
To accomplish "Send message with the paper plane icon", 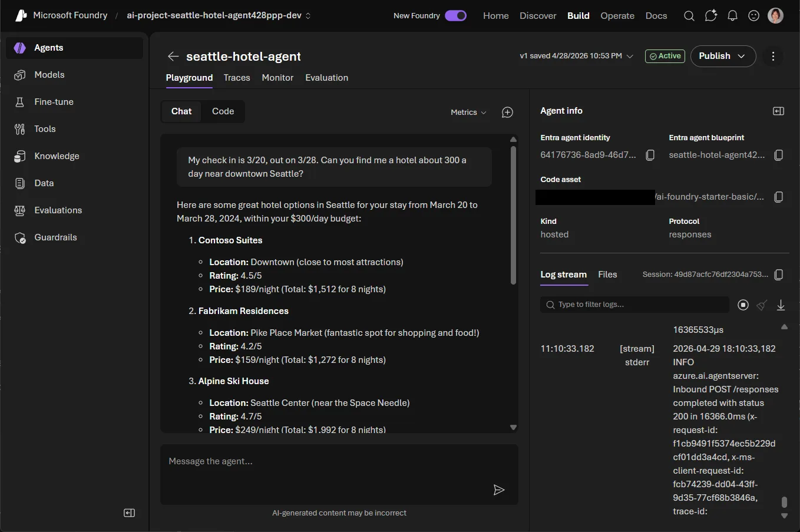I will click(x=499, y=490).
